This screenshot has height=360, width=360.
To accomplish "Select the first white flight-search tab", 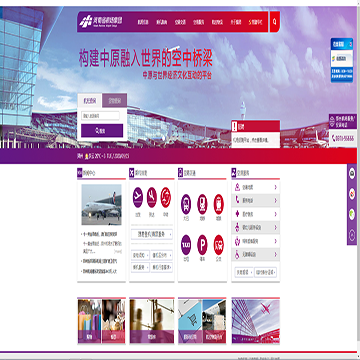I will point(90,100).
